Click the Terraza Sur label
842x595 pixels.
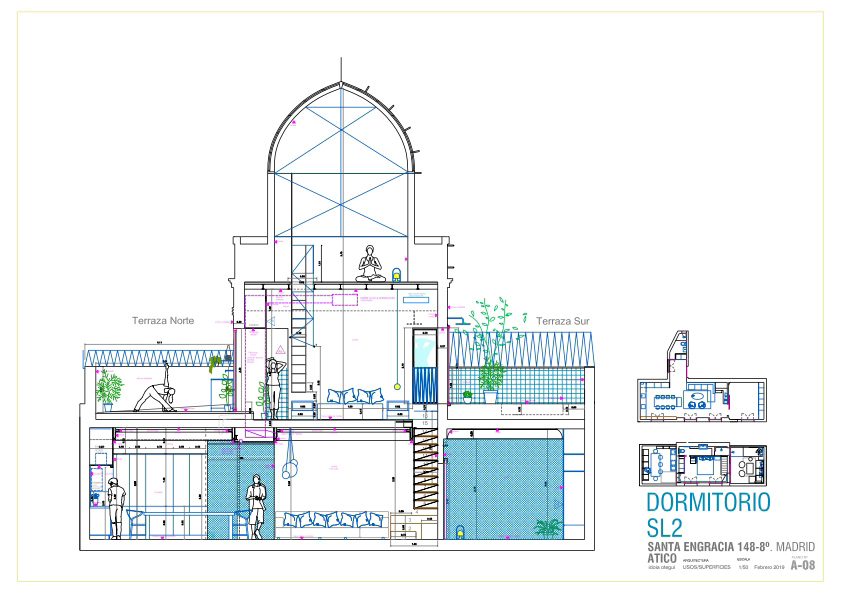click(x=563, y=321)
